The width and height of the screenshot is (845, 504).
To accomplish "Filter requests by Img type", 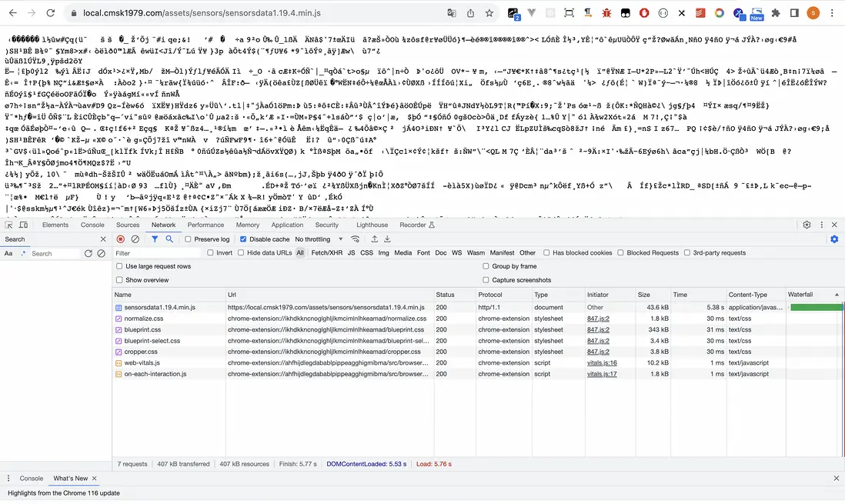I will 384,252.
